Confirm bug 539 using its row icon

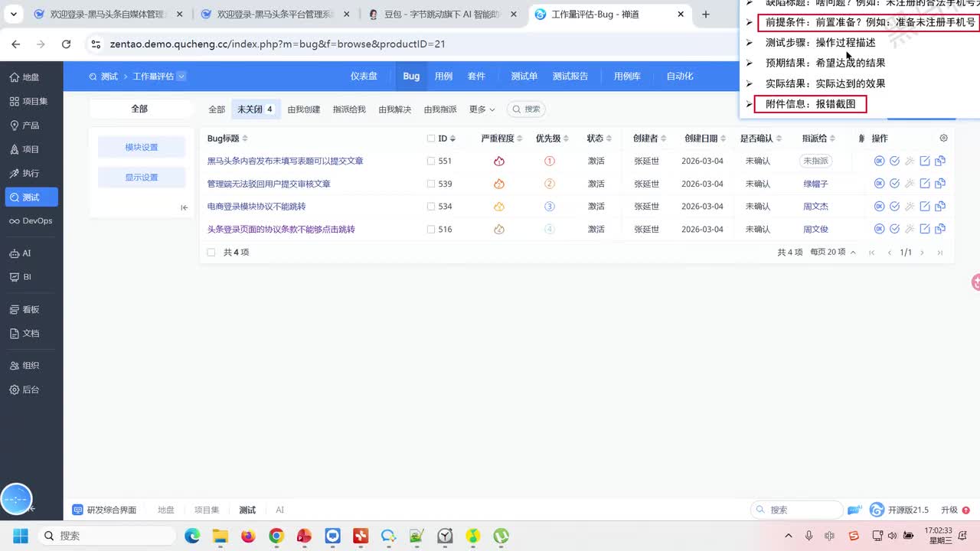coord(880,184)
